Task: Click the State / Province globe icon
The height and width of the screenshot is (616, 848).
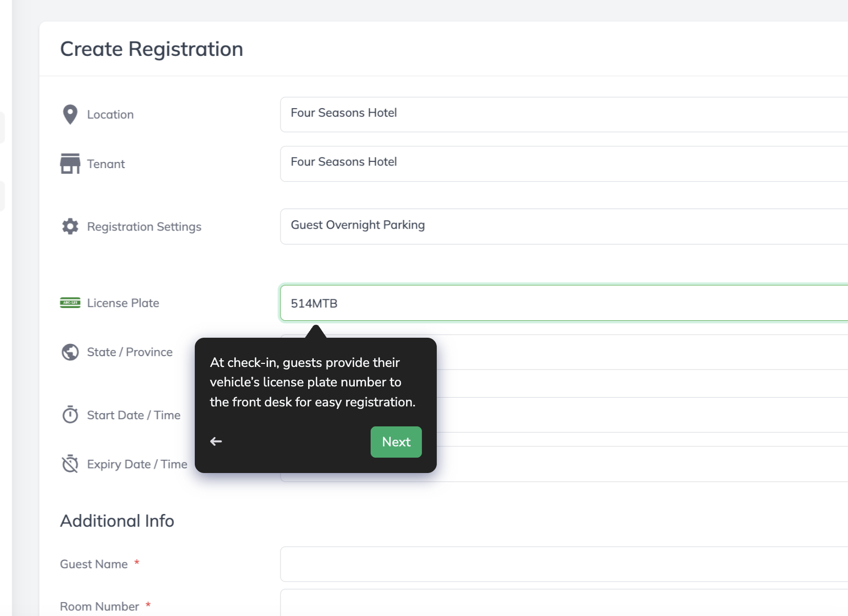Action: point(70,352)
